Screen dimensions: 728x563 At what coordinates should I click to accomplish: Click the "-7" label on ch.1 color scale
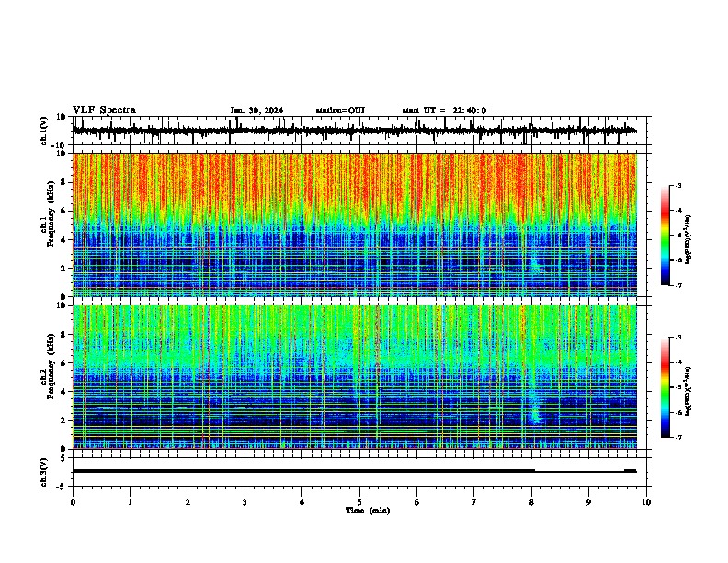click(678, 285)
